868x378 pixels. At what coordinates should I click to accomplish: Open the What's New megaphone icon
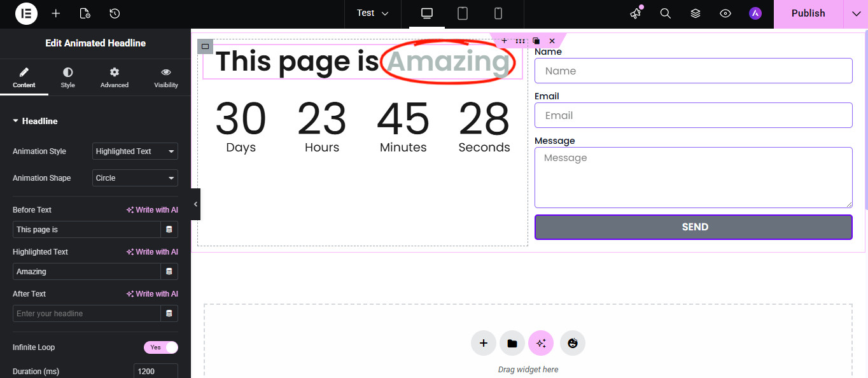pos(636,13)
